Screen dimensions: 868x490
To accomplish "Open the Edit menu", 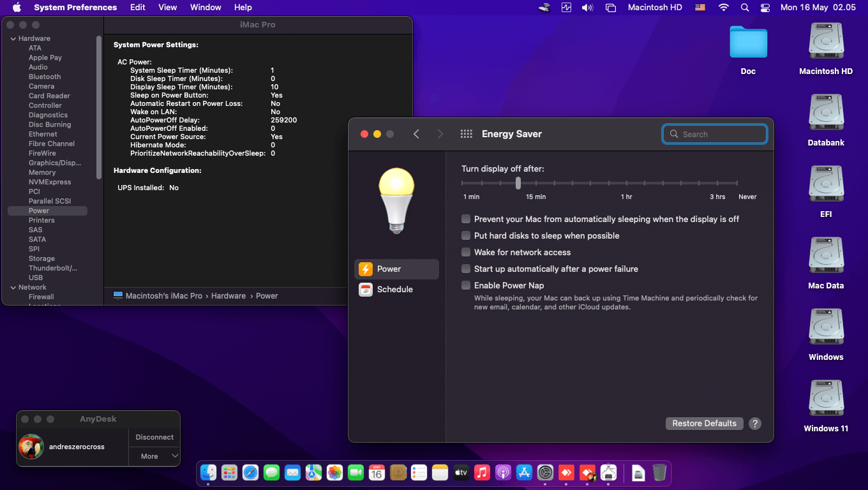I will point(137,8).
